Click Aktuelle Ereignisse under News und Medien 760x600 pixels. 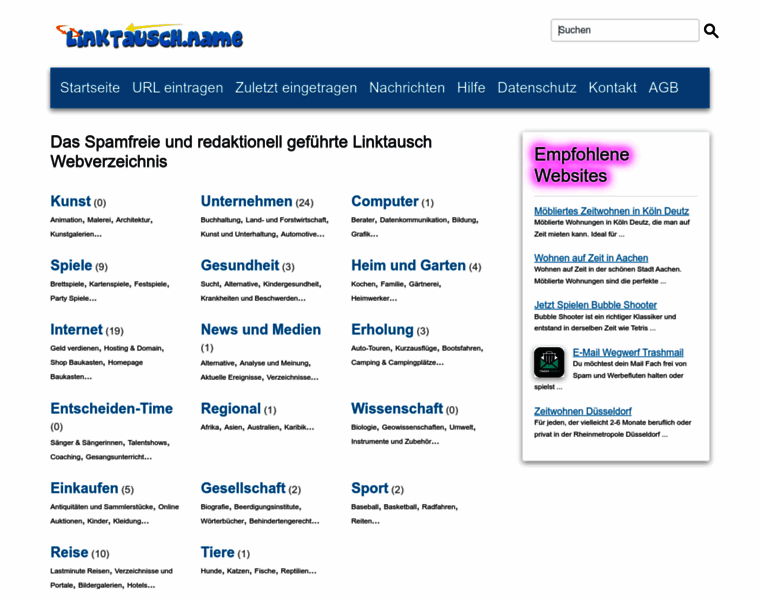click(231, 377)
